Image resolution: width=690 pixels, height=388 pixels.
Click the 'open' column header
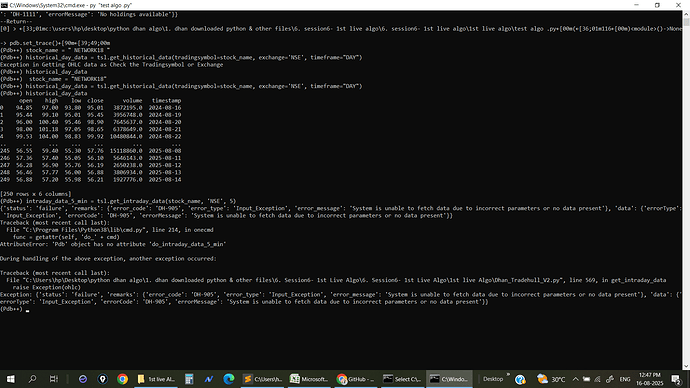click(26, 101)
